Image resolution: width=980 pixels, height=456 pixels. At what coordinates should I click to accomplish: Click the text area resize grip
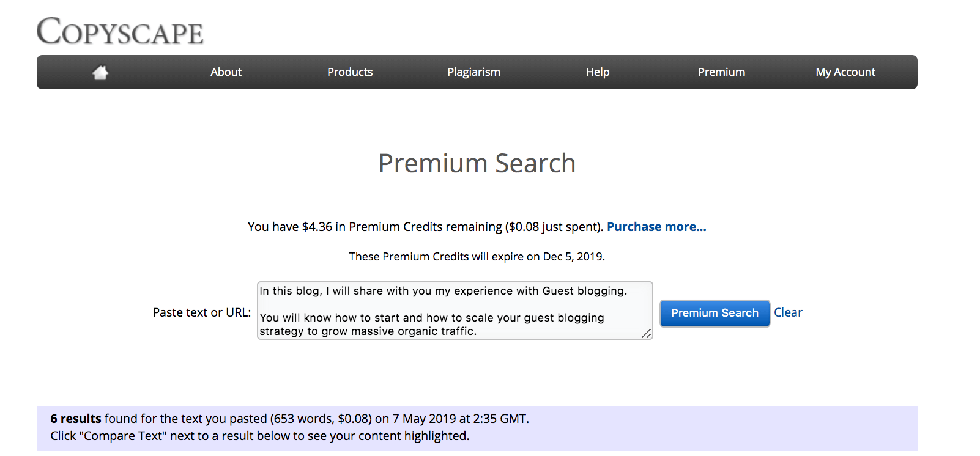647,333
